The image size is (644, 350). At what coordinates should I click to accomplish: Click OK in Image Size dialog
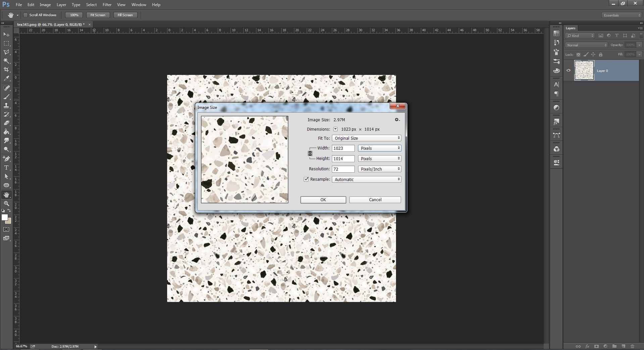(323, 200)
